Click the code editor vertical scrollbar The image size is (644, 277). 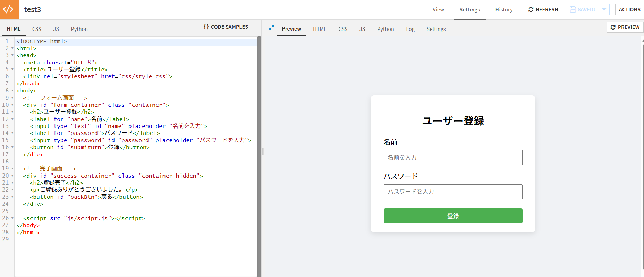click(259, 156)
